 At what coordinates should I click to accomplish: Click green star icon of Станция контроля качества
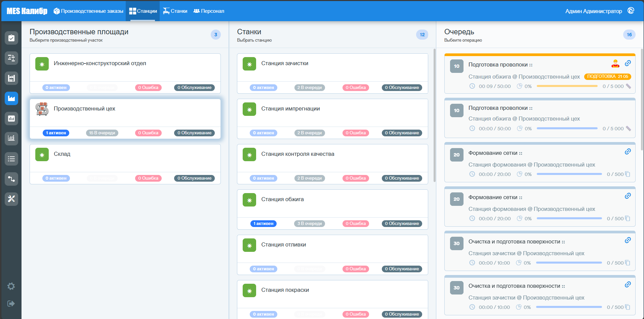click(249, 155)
